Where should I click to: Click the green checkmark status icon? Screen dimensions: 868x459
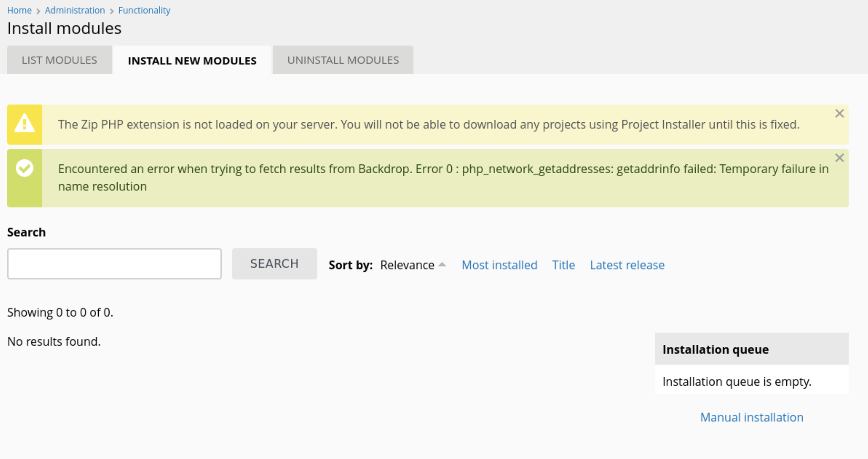(25, 168)
